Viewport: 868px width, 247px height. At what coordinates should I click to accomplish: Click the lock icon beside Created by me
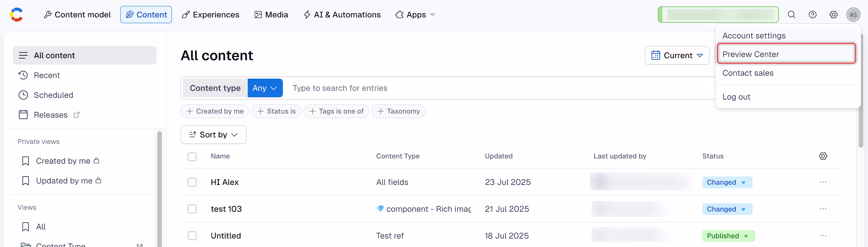click(x=96, y=160)
